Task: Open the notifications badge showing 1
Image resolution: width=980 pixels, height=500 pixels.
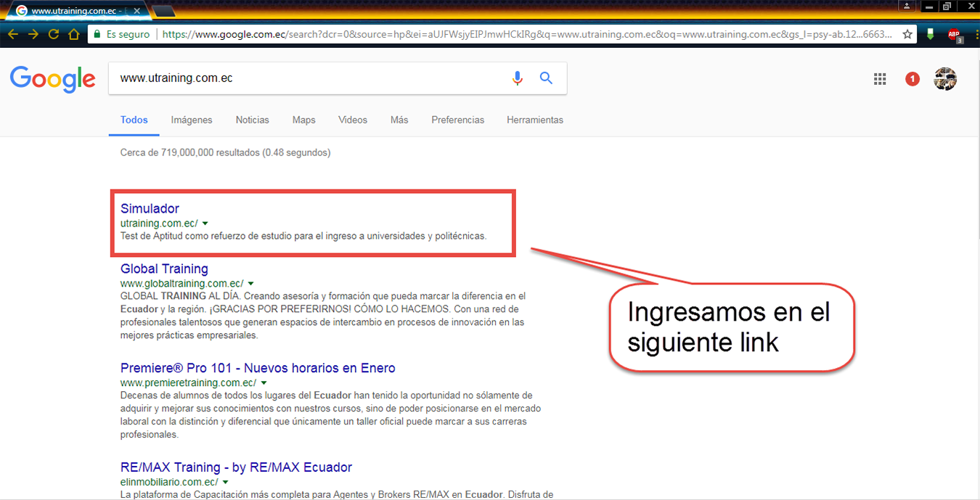Action: click(x=912, y=78)
